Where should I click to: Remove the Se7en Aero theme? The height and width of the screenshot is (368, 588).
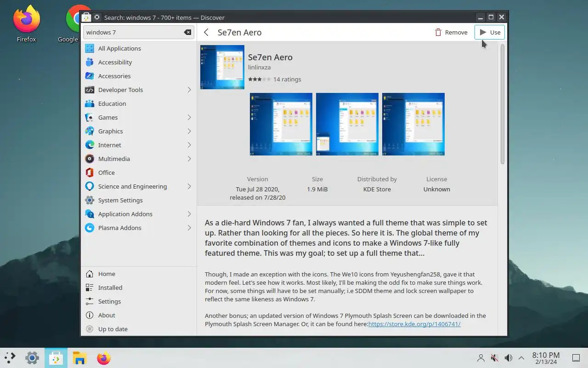[x=451, y=32]
